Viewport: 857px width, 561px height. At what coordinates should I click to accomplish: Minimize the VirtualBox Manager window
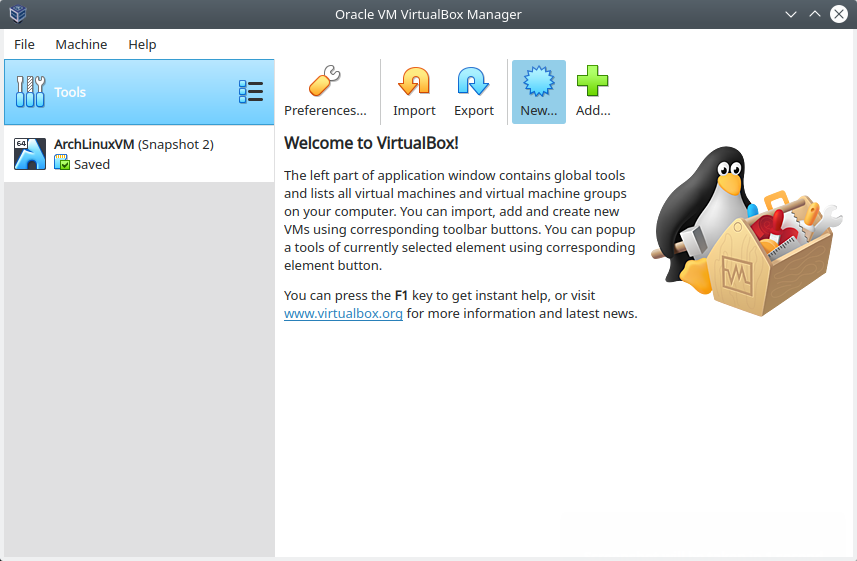pos(790,14)
